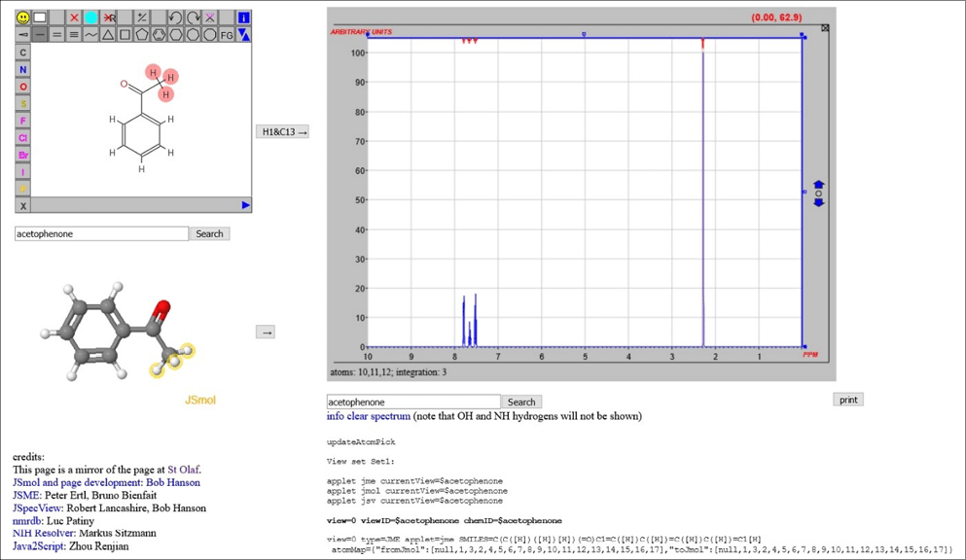Redo the structure edit
The width and height of the screenshot is (966, 560).
pyautogui.click(x=192, y=17)
